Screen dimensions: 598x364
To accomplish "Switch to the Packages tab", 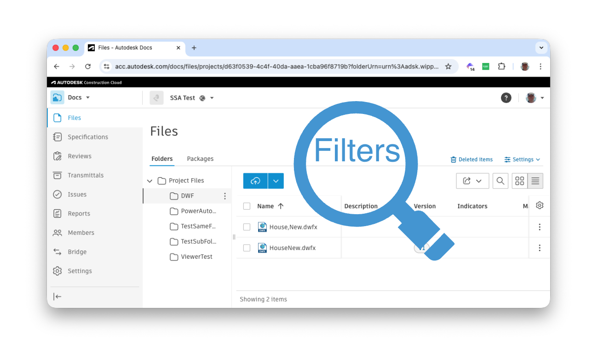I will (x=200, y=159).
